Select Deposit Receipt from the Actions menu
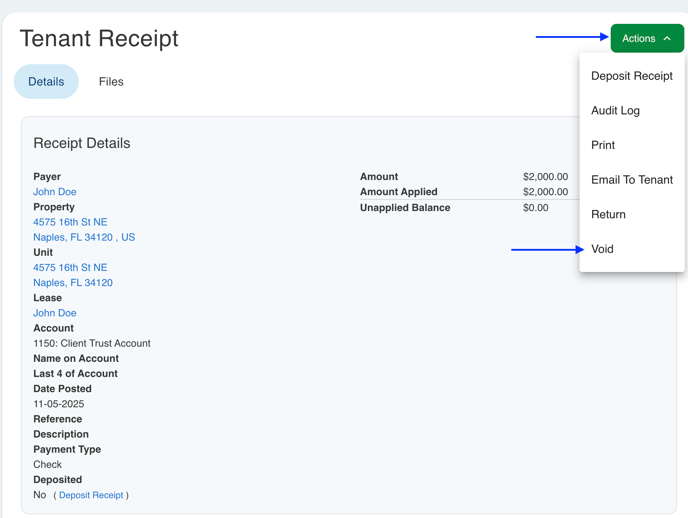 click(631, 76)
